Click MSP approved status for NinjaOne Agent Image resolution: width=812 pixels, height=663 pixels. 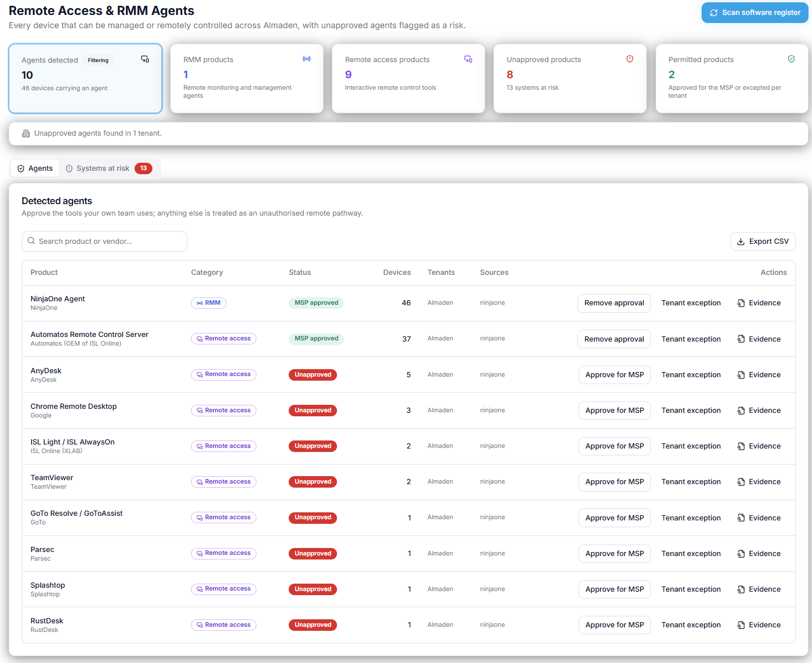click(x=316, y=303)
